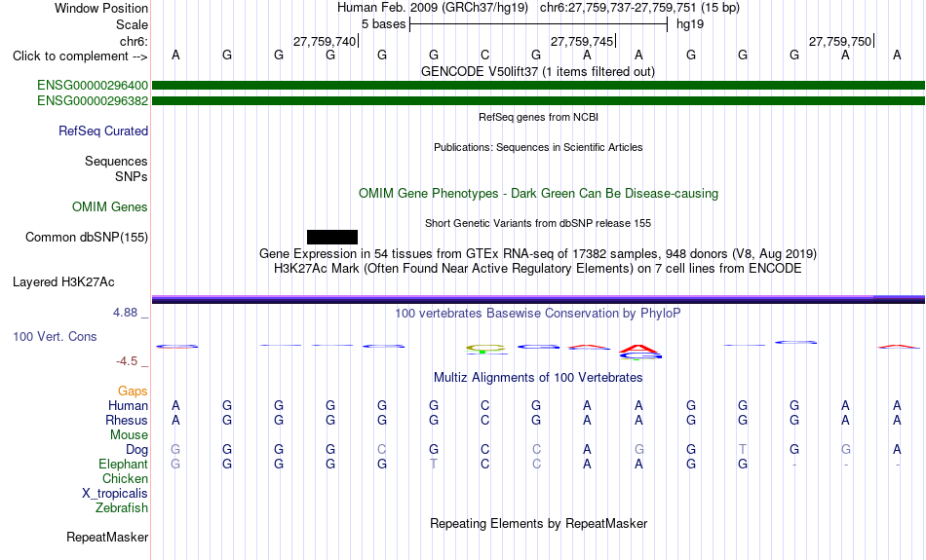
Task: Click the -4.5 PhyloP lower scale value
Action: pyautogui.click(x=127, y=361)
